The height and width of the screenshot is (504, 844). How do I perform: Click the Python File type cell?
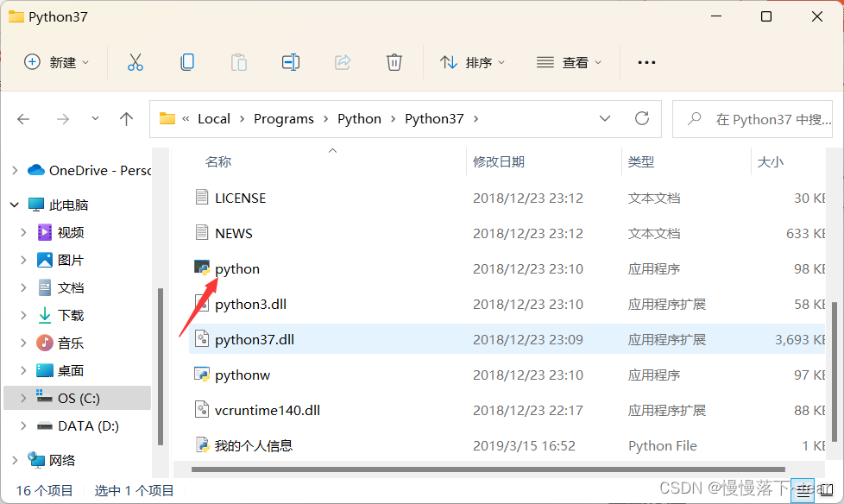pyautogui.click(x=662, y=445)
